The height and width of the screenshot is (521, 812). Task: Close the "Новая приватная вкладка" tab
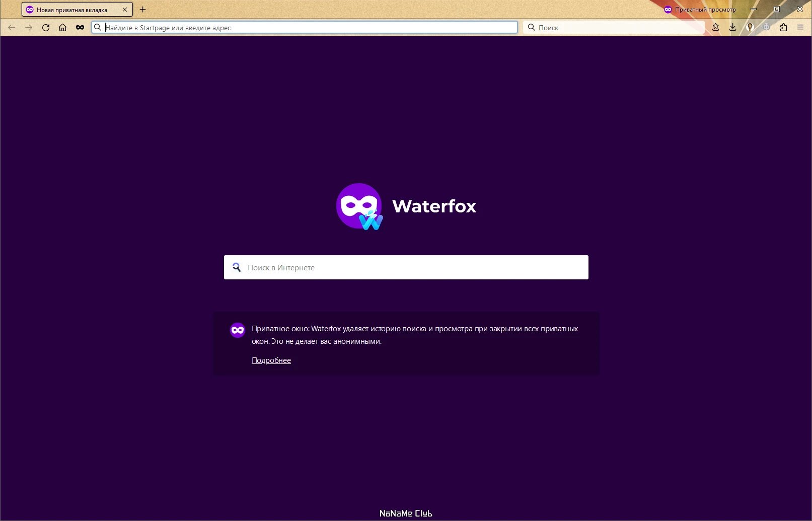tap(125, 10)
